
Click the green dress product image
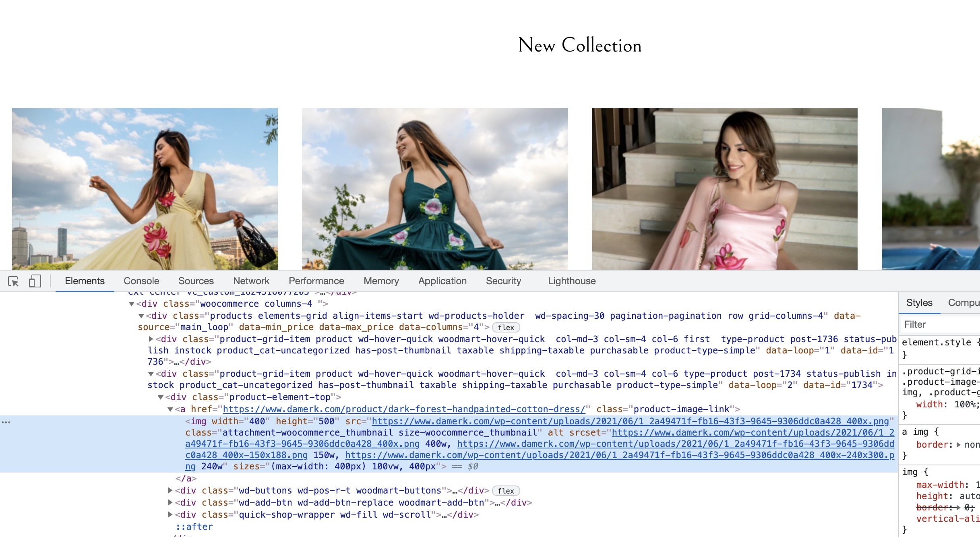click(434, 188)
